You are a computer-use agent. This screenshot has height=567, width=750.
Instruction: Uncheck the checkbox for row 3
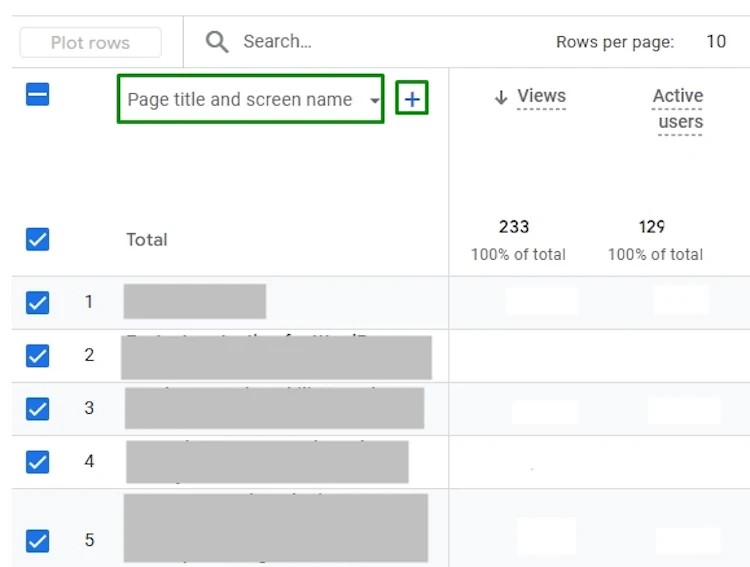[37, 409]
